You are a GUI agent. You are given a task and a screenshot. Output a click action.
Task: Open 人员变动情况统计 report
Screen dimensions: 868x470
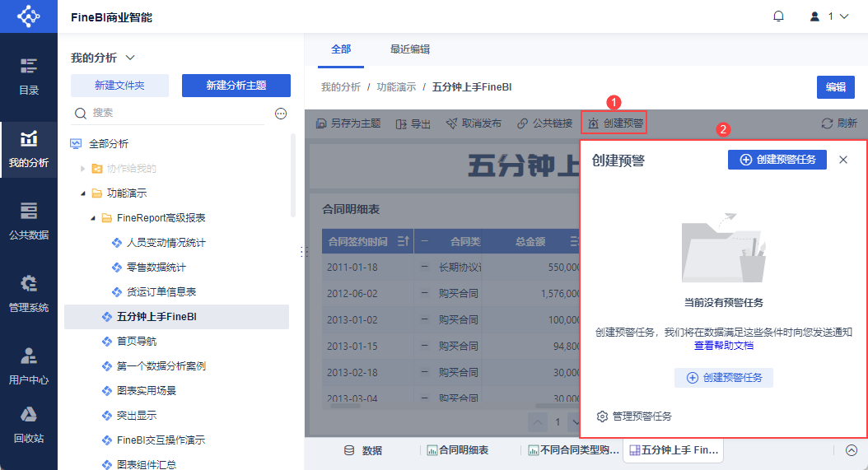coord(166,243)
